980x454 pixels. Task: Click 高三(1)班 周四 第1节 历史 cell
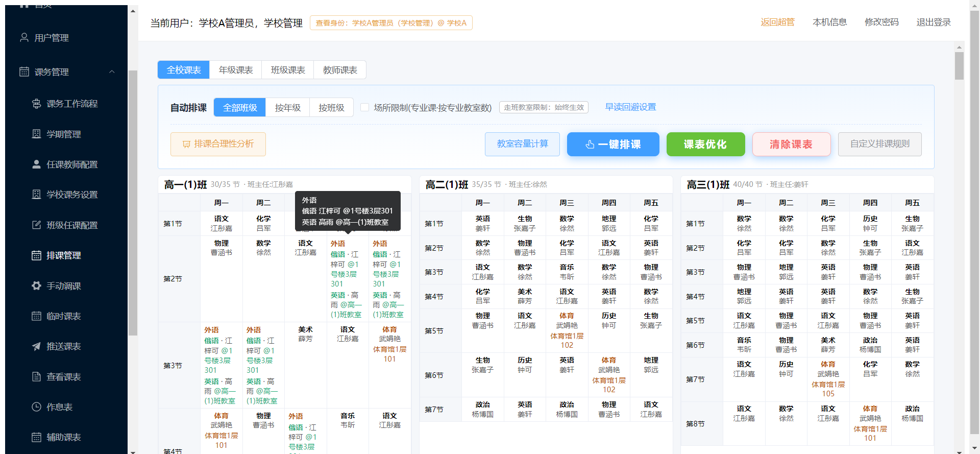(x=870, y=223)
